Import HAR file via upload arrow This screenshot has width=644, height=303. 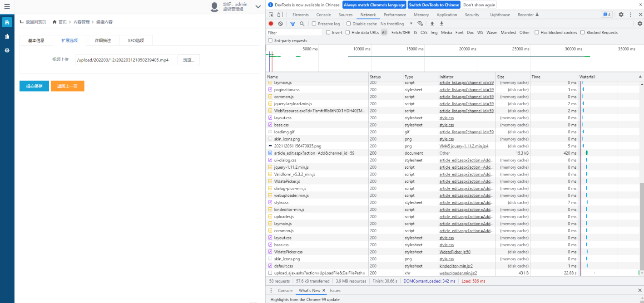(x=432, y=23)
